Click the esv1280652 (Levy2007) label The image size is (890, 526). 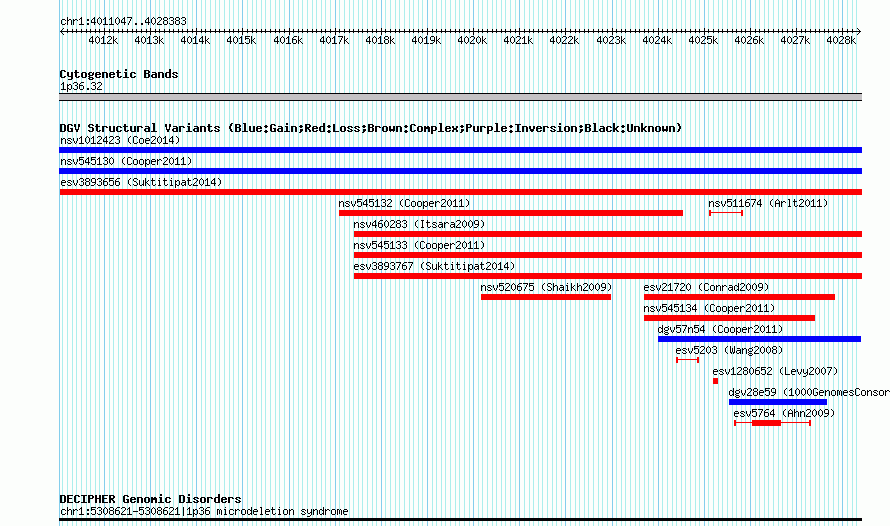(775, 371)
